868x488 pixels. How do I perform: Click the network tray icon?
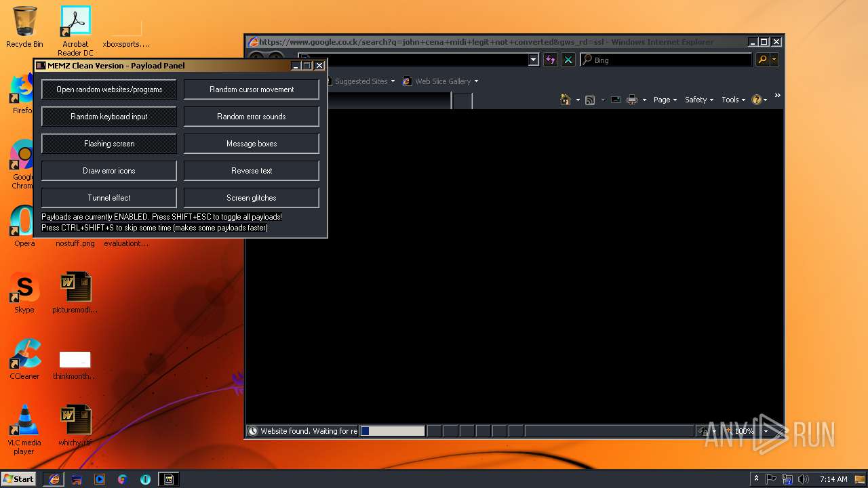(787, 479)
